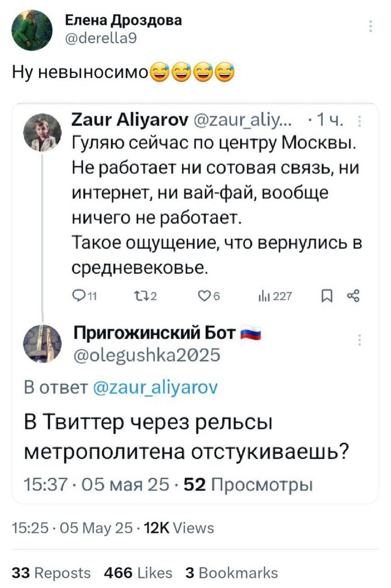Image resolution: width=391 pixels, height=588 pixels.
Task: Share Zaur Aliyarov's tweet via share icon
Action: click(353, 296)
